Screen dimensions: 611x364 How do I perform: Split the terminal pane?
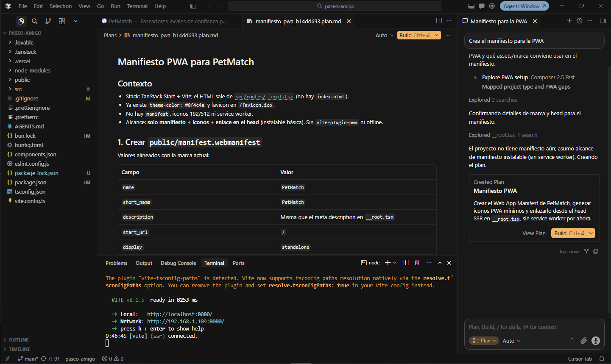click(405, 263)
